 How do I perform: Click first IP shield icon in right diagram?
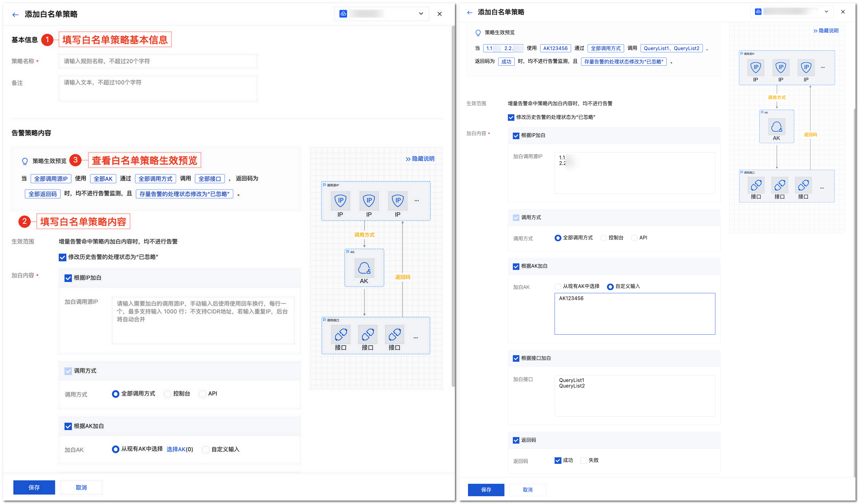tap(756, 68)
